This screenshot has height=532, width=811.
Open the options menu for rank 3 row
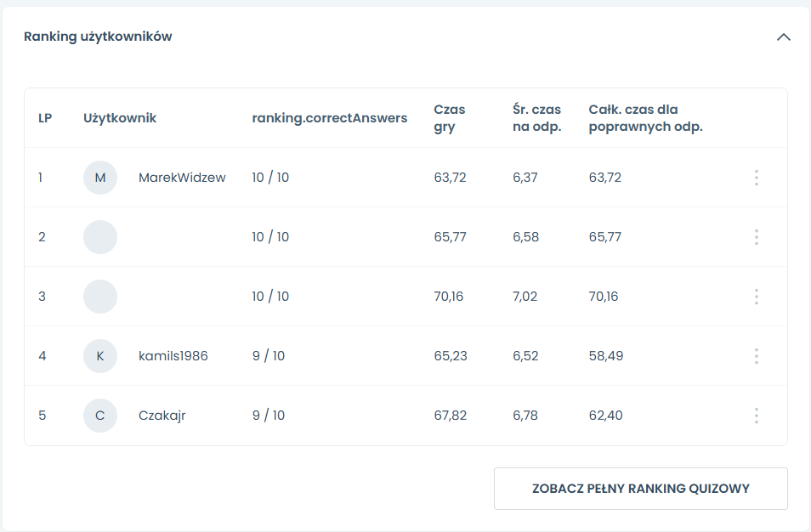756,297
